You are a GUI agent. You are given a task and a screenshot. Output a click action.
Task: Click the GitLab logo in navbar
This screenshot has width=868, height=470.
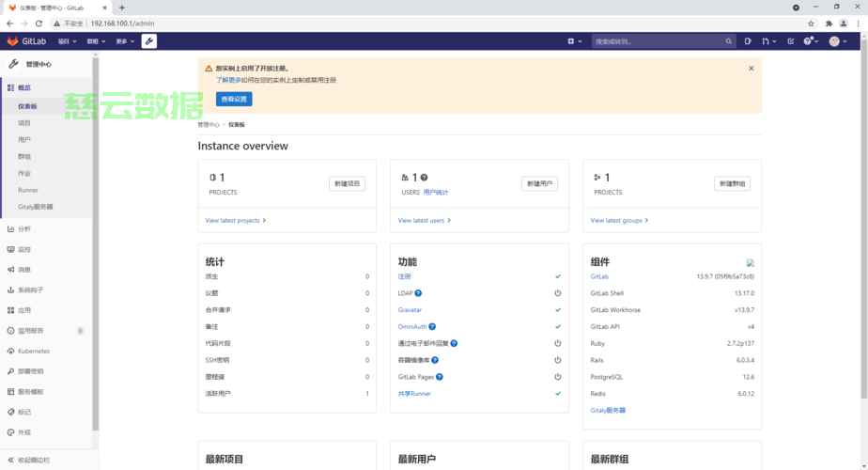point(26,41)
